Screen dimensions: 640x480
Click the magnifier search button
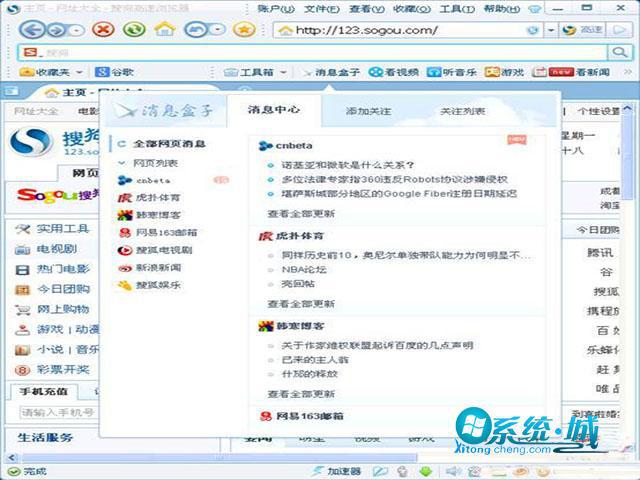pos(620,53)
